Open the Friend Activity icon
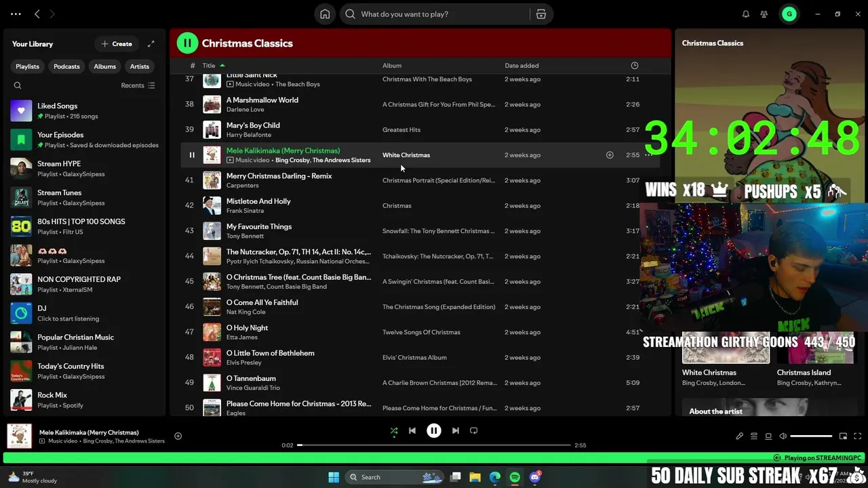This screenshot has height=488, width=868. [764, 14]
